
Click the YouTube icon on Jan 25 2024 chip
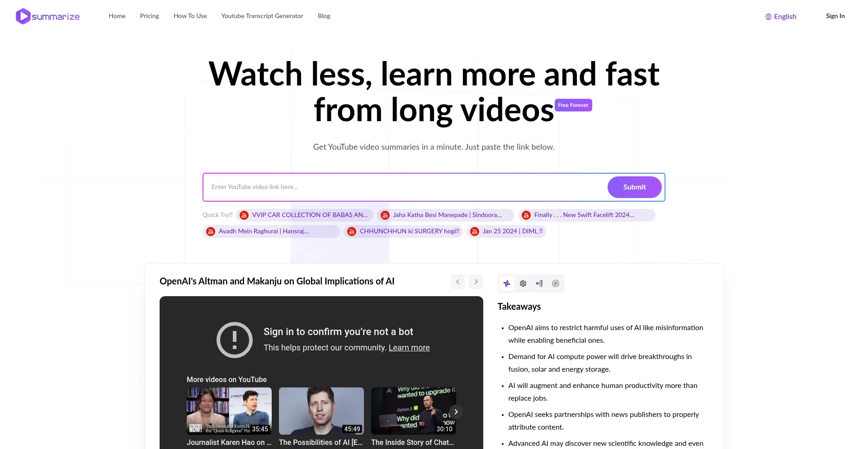[x=475, y=232]
